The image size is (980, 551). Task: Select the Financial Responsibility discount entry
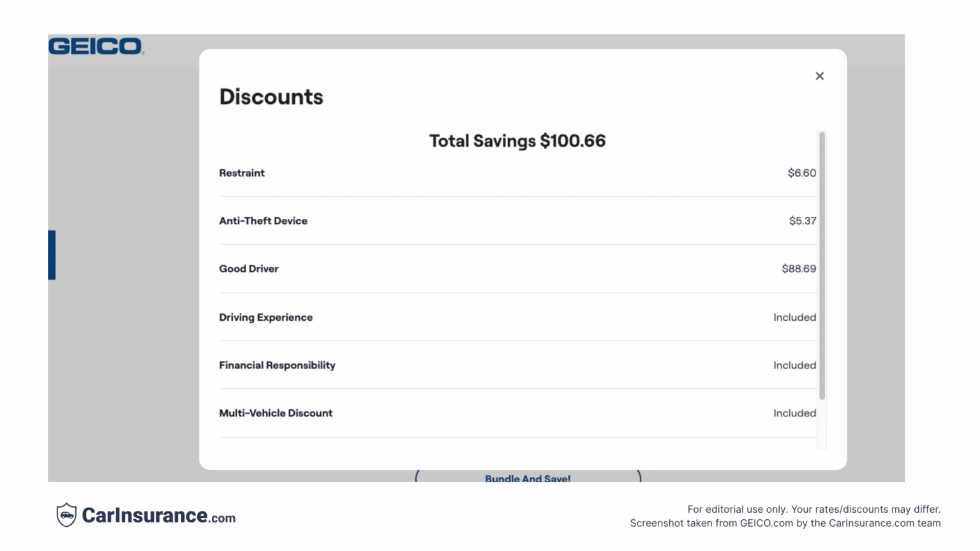[x=277, y=365]
